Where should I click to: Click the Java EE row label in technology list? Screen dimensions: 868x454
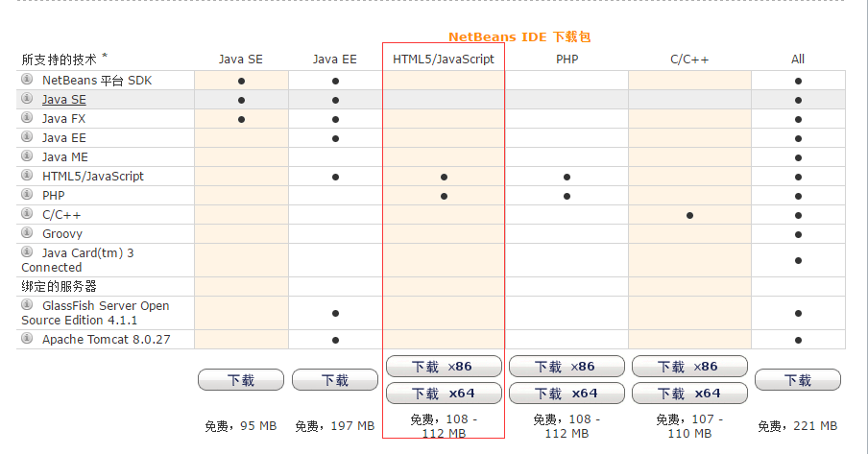64,138
